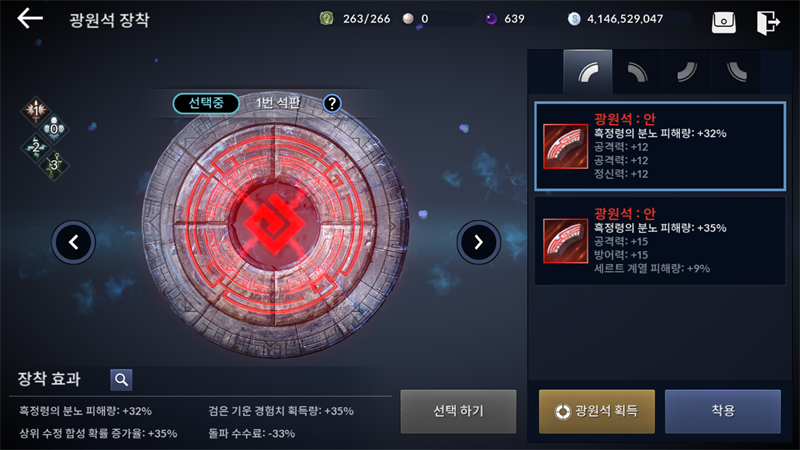This screenshot has height=450, width=800.
Task: Select diamond slot icon numbered 0
Action: pos(54,129)
